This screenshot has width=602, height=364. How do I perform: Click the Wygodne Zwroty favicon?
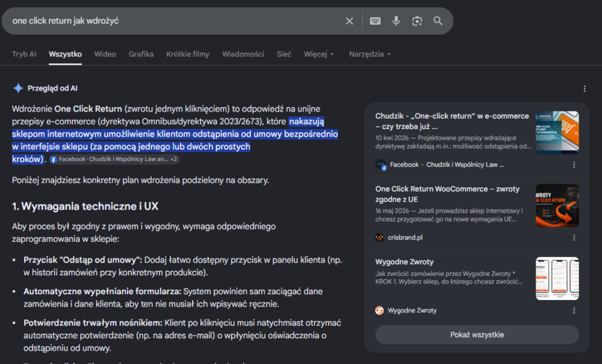click(x=379, y=311)
